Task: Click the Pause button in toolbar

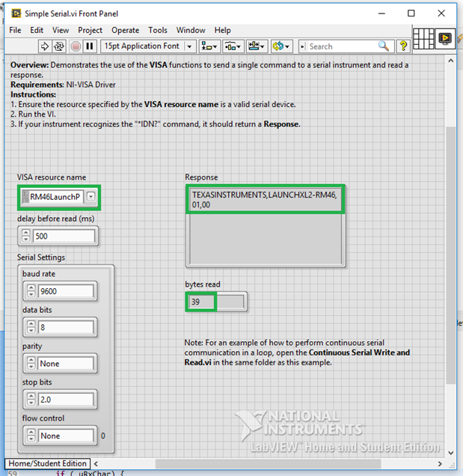Action: click(x=90, y=46)
